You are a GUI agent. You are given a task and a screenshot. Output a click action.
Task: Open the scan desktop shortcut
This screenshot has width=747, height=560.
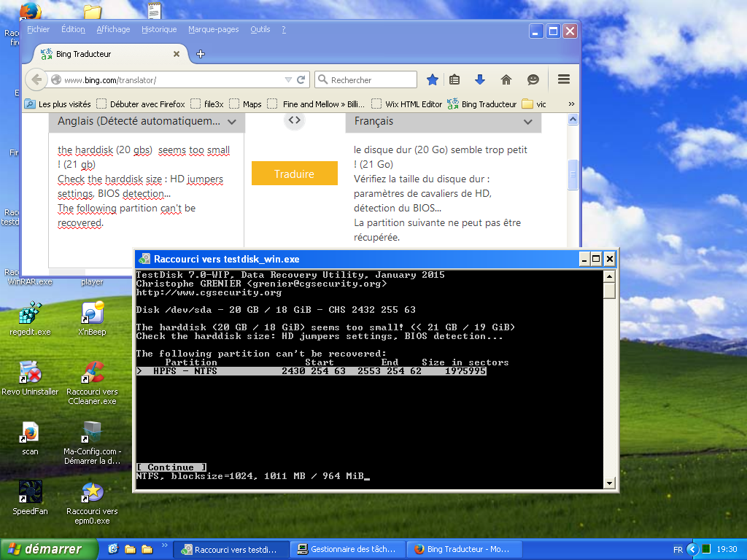point(30,438)
